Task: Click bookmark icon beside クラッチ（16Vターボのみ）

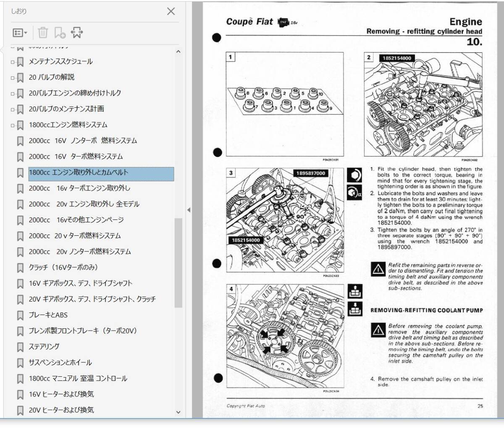Action: [x=20, y=268]
